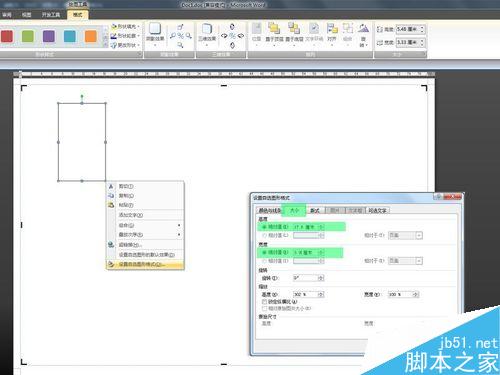This screenshot has height=375, width=500.
Task: Nudge shadow up icon in shadow group
Action: pos(180,27)
